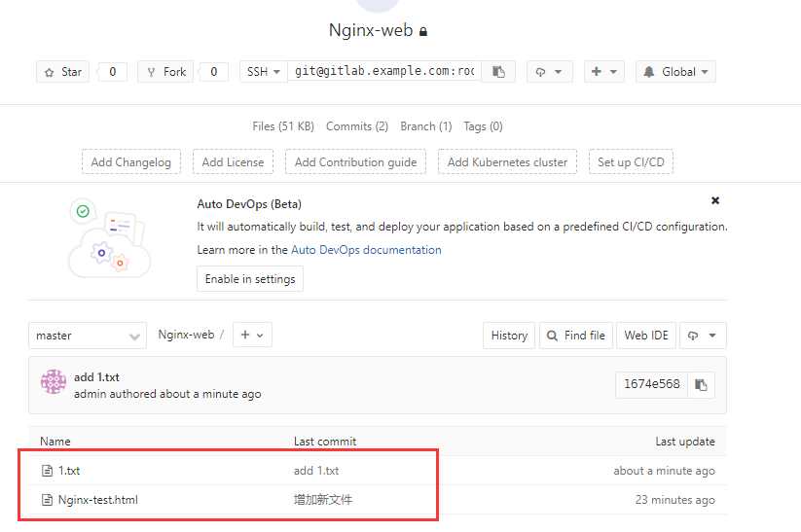Click the Last update column header
Image resolution: width=801 pixels, height=532 pixels.
(685, 442)
